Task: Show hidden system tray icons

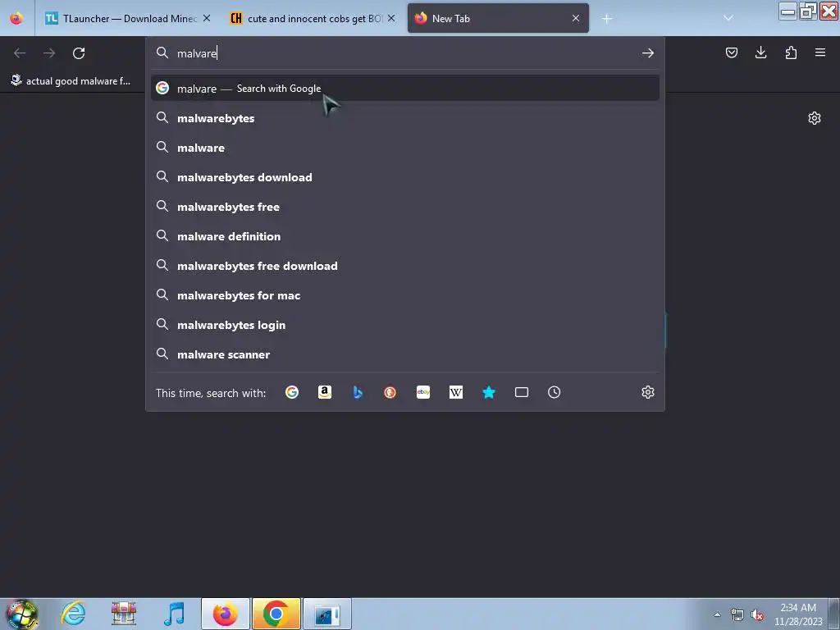Action: click(717, 614)
